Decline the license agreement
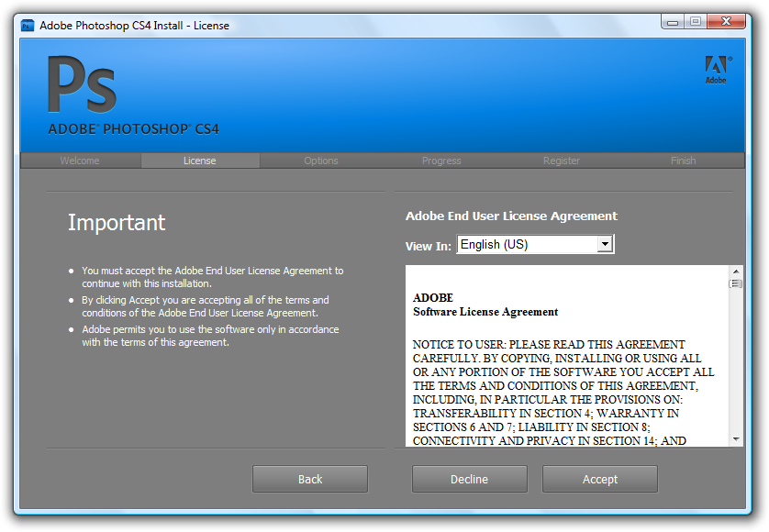 point(469,479)
